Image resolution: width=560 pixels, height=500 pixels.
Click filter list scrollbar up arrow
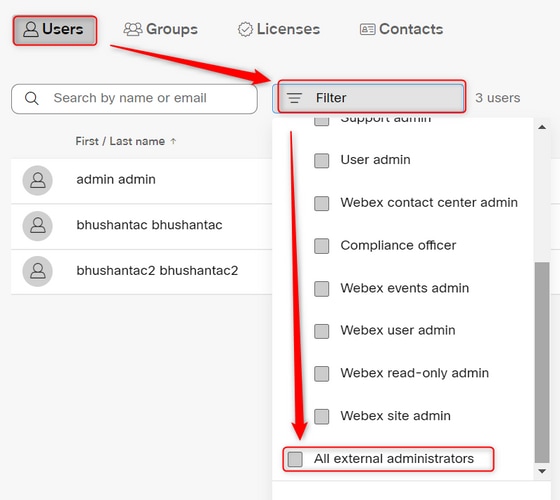(542, 127)
